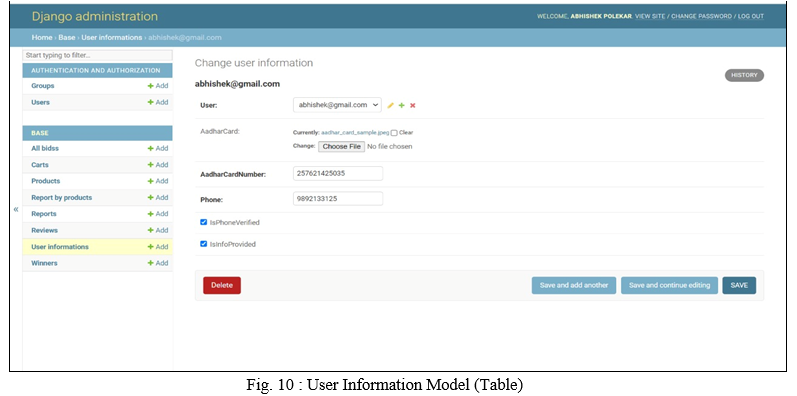Add a new Group from sidebar
797x396 pixels.
tap(158, 86)
